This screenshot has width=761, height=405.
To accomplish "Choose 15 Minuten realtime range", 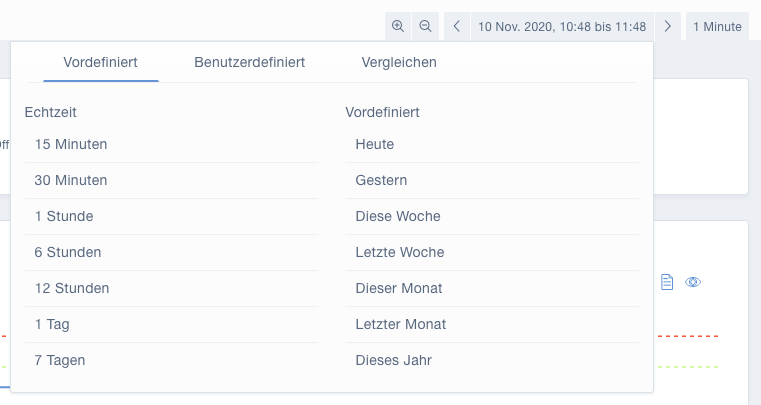I will coord(171,144).
